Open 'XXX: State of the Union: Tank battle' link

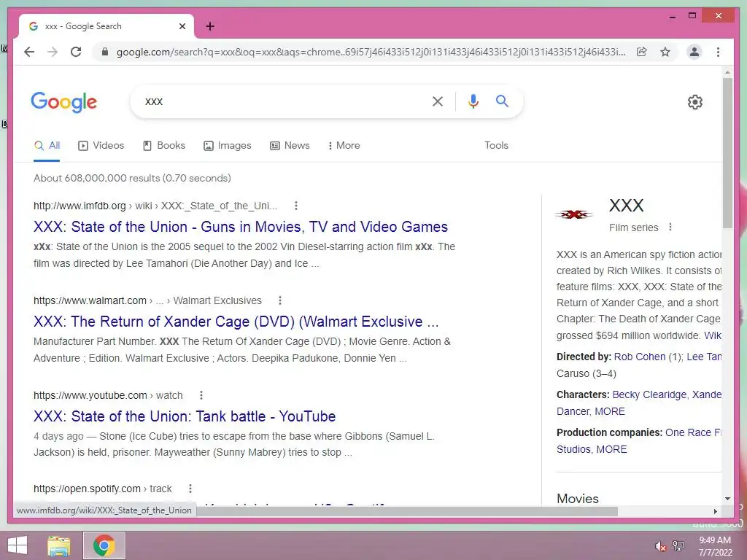tap(185, 416)
